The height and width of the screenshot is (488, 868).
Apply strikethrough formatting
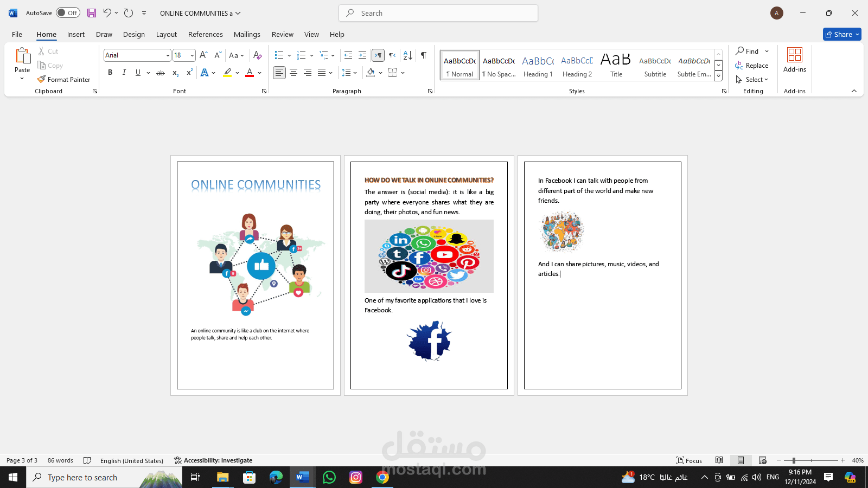click(161, 73)
